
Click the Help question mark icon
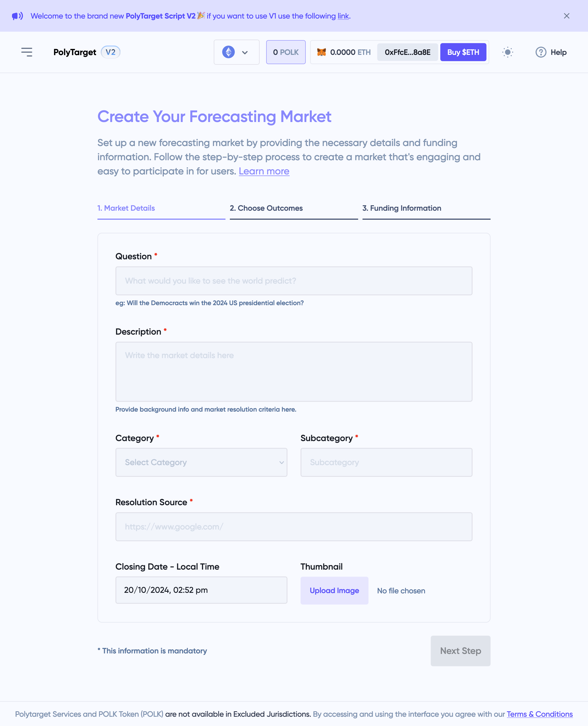coord(541,52)
